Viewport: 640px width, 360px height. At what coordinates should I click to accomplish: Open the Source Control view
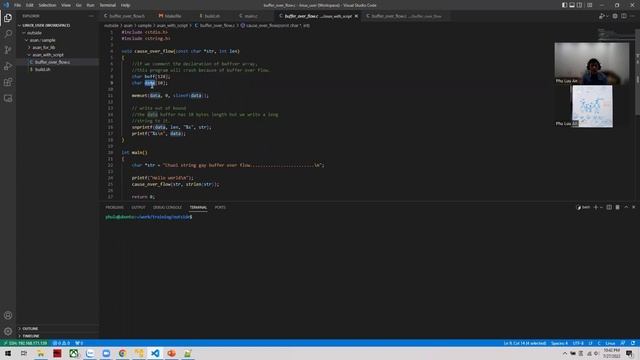(x=8, y=50)
